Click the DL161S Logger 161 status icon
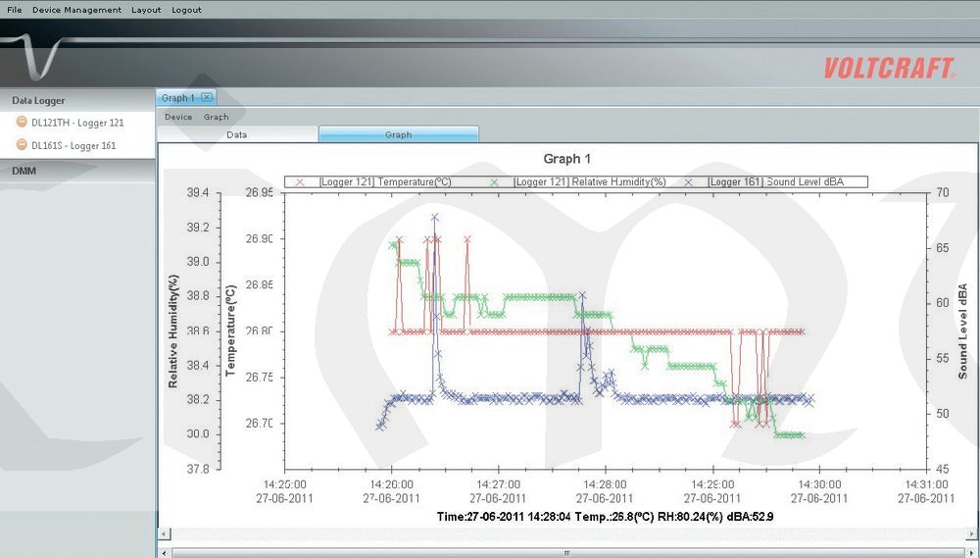This screenshot has height=558, width=980. [22, 145]
